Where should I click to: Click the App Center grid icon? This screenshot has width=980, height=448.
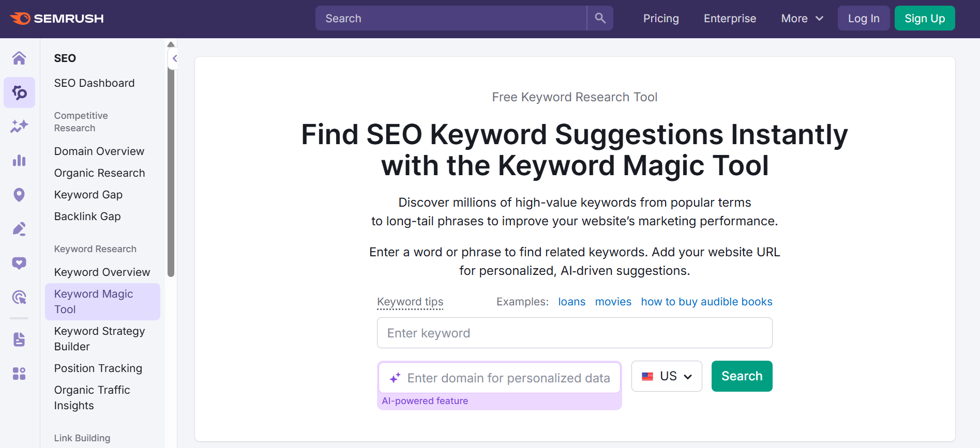19,373
